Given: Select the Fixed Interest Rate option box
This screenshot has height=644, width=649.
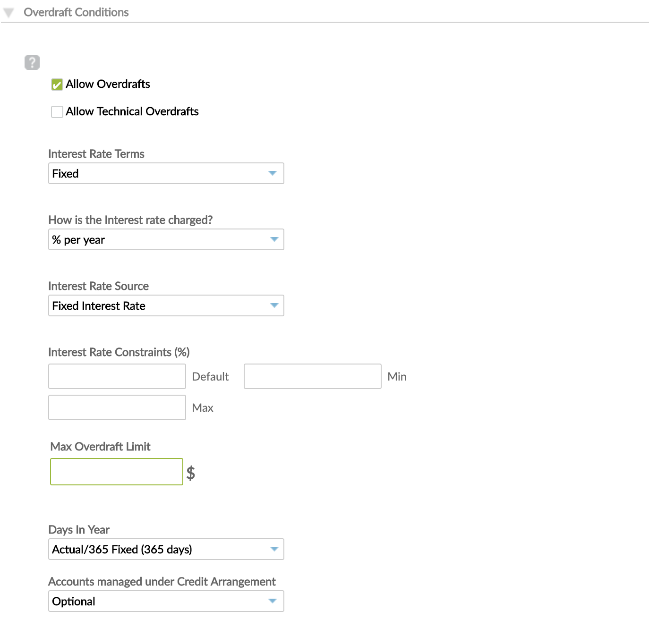Looking at the screenshot, I should 165,305.
